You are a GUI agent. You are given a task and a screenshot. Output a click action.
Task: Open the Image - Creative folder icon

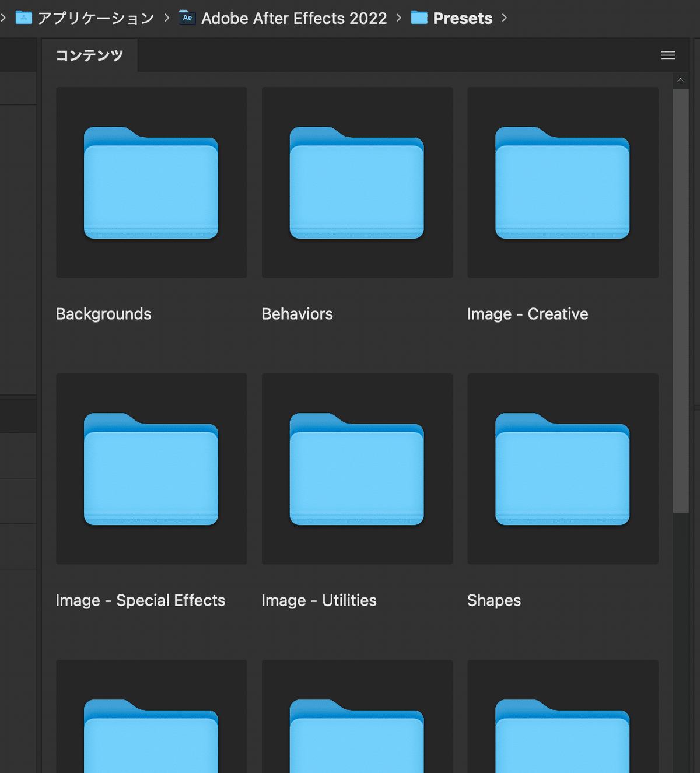(563, 183)
